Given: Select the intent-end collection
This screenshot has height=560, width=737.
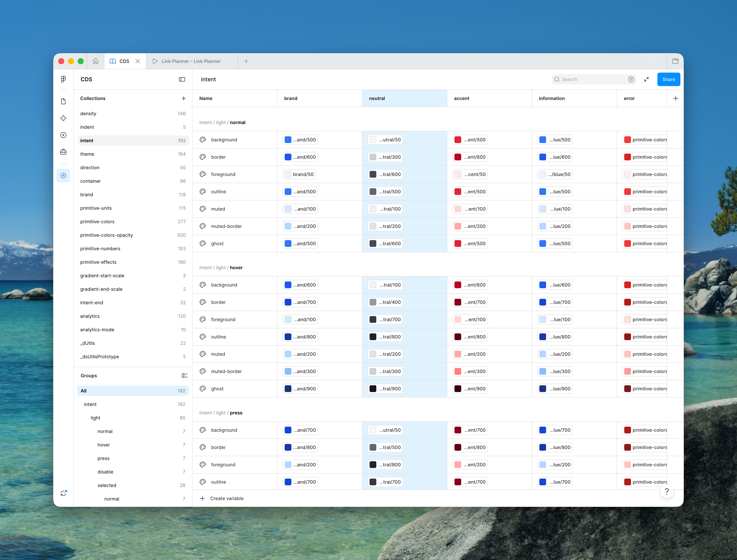Looking at the screenshot, I should click(x=133, y=303).
